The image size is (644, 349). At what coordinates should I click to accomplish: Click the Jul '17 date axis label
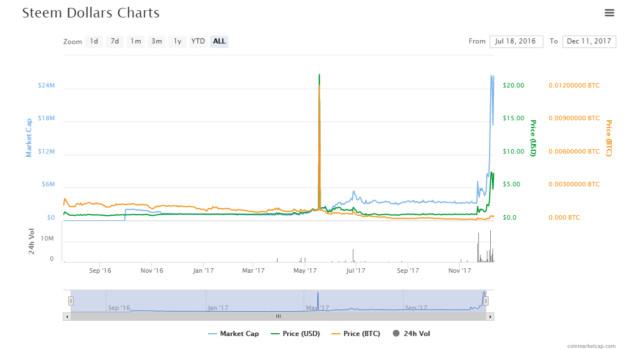click(x=356, y=271)
